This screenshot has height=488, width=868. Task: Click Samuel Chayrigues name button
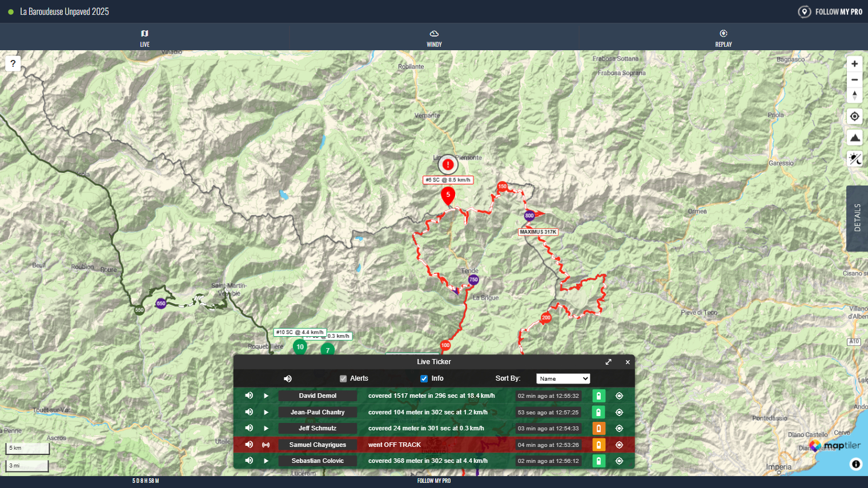pyautogui.click(x=318, y=445)
